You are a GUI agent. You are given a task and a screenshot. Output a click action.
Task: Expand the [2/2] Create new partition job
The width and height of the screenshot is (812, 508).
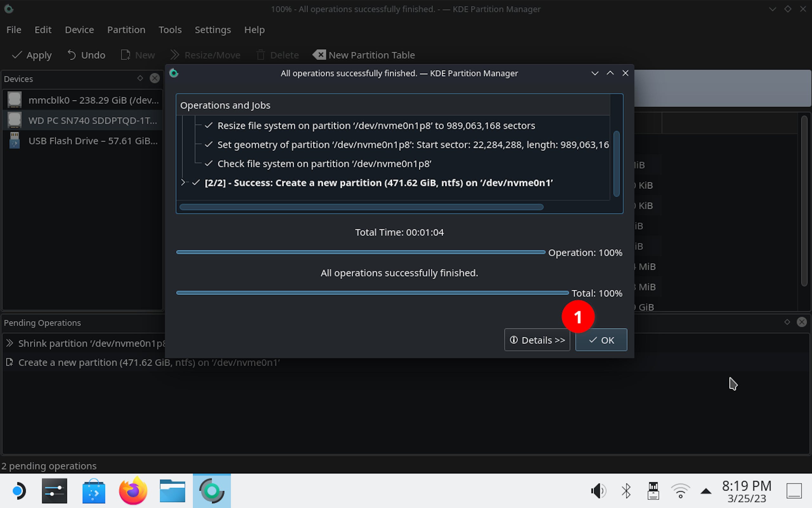[183, 183]
